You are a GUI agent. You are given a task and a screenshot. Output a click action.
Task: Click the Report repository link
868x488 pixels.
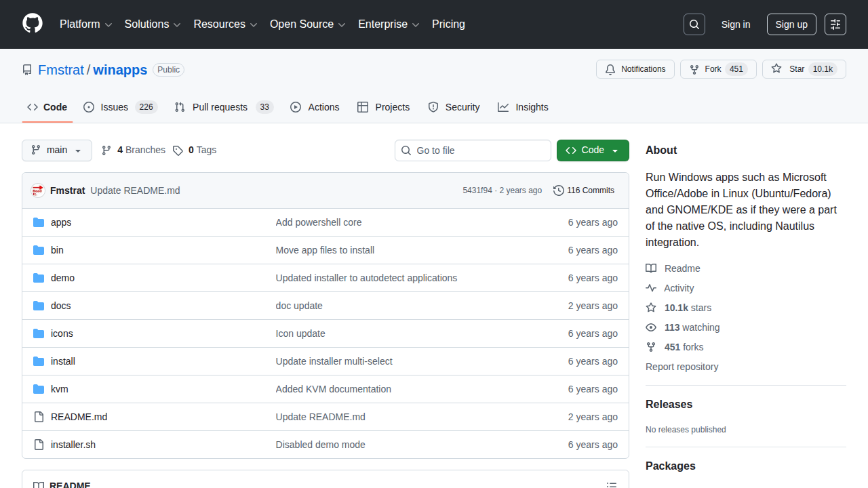coord(682,367)
